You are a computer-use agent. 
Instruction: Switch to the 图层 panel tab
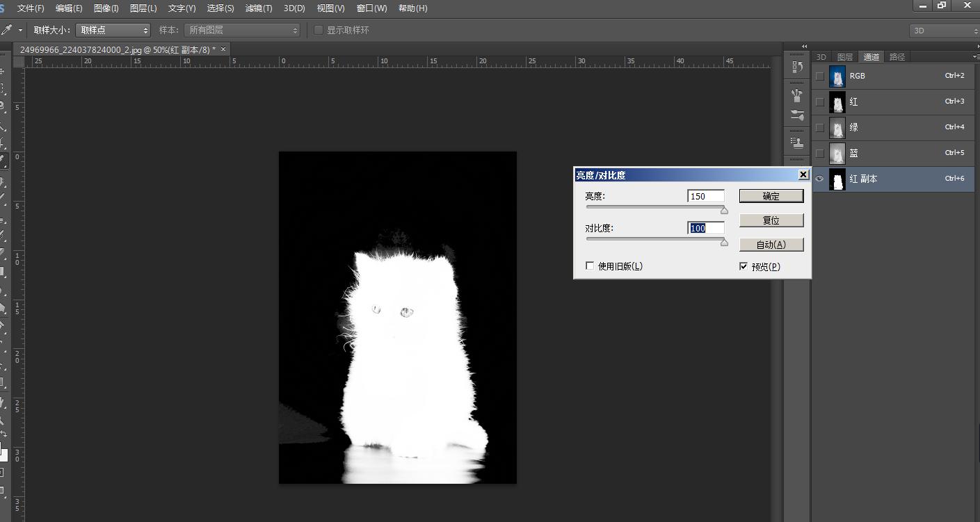(x=845, y=57)
